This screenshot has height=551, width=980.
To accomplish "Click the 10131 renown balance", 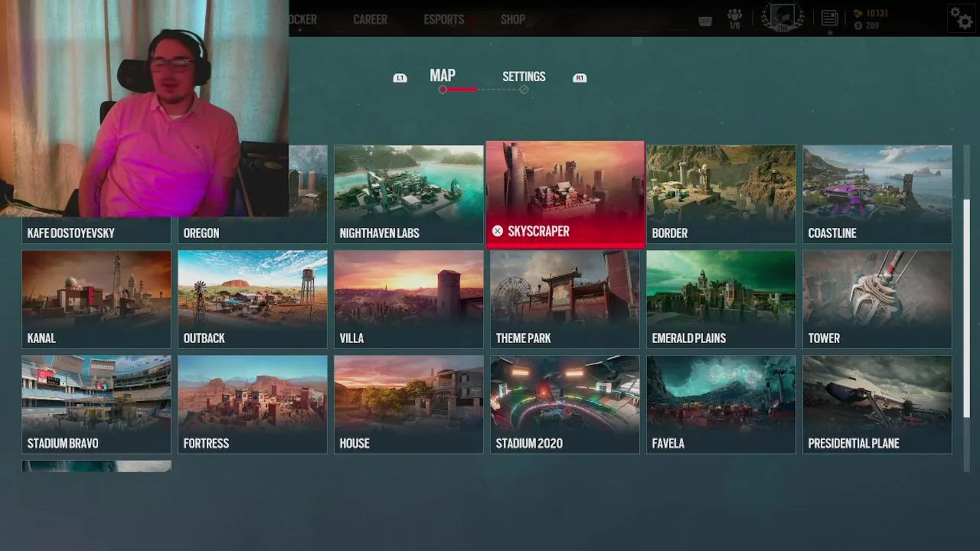I will pos(877,14).
